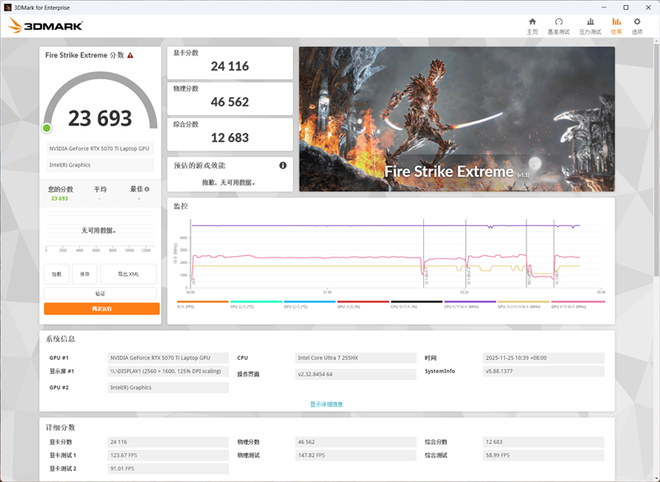660x482 pixels.
Task: Open the 选项 settings gear icon
Action: (x=637, y=21)
